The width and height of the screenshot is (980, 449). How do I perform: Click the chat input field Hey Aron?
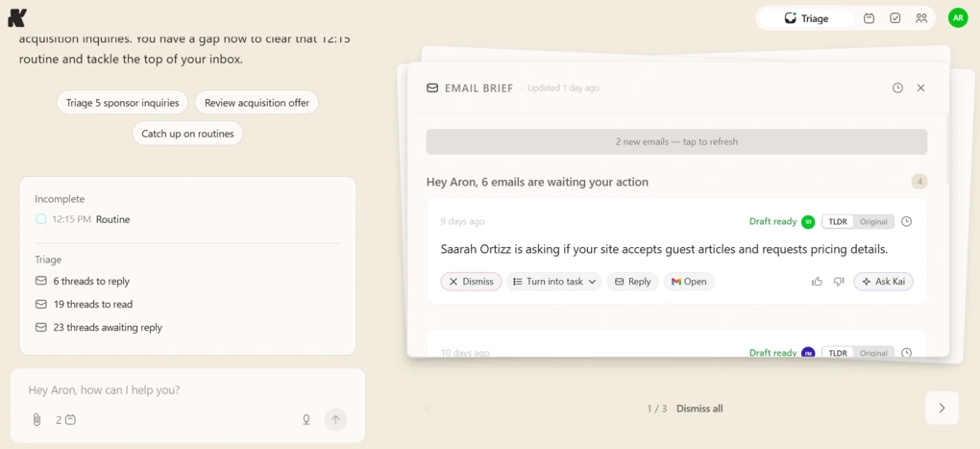187,390
